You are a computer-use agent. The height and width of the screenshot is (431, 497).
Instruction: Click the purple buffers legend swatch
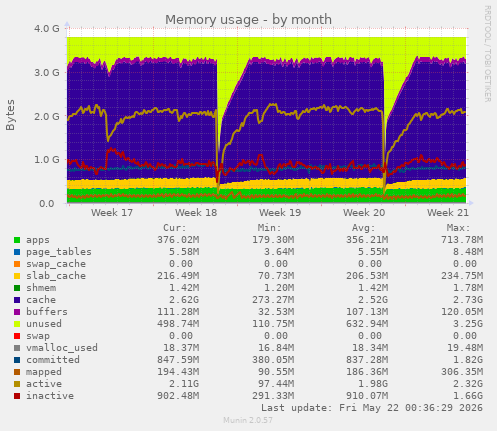pyautogui.click(x=17, y=312)
